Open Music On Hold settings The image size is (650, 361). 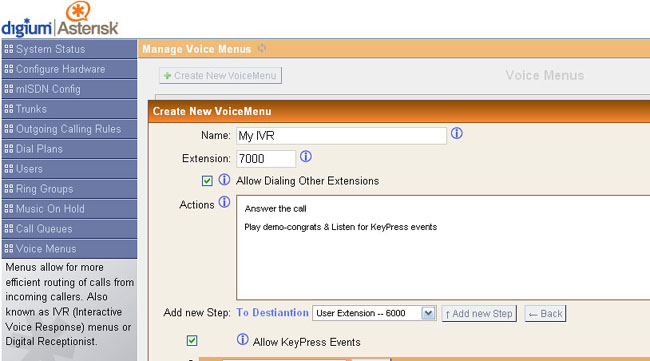pyautogui.click(x=69, y=208)
